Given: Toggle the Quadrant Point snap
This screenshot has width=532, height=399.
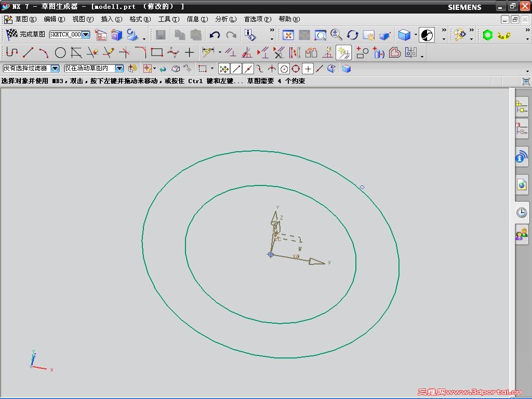Looking at the screenshot, I should point(296,69).
